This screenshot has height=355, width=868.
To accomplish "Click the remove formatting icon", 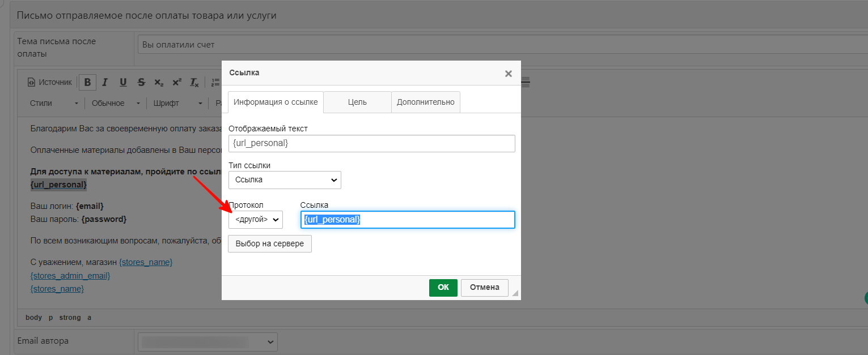I will (x=194, y=82).
